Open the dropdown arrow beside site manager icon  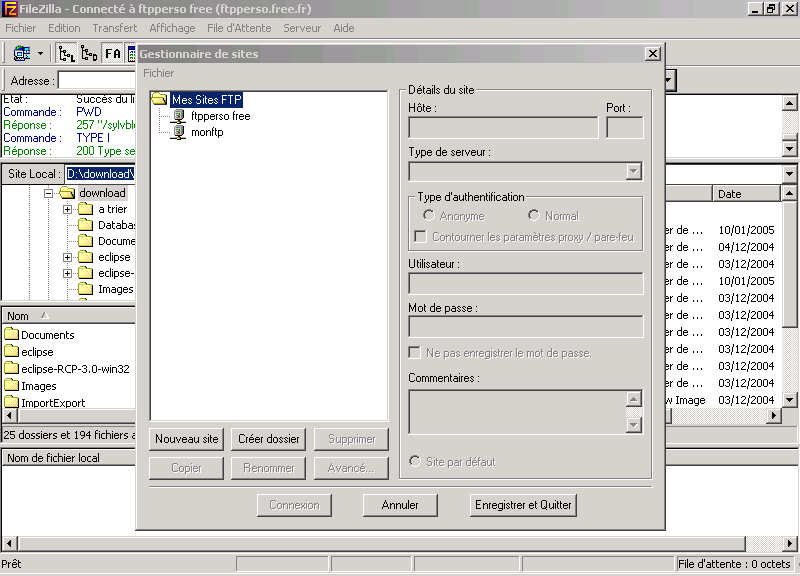pyautogui.click(x=40, y=53)
